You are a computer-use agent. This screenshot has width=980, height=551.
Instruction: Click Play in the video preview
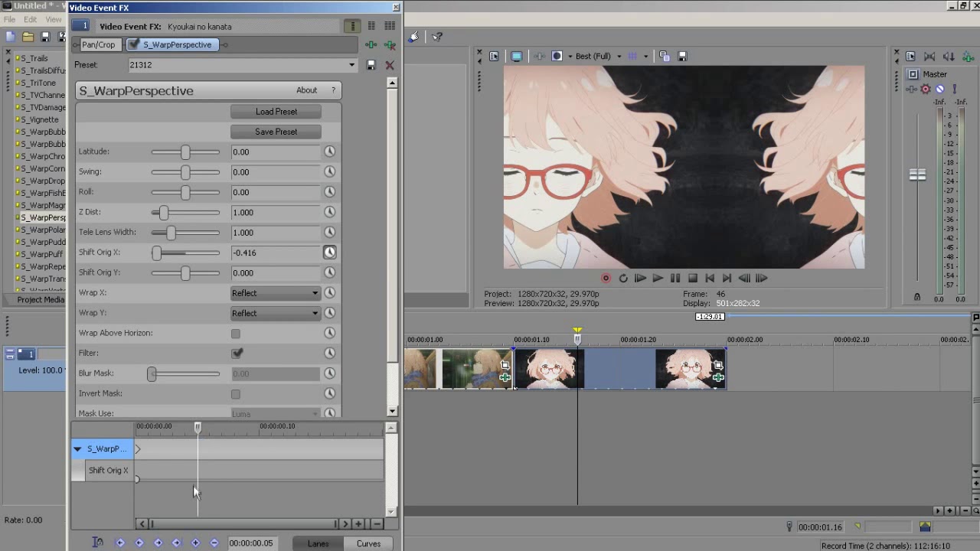657,279
